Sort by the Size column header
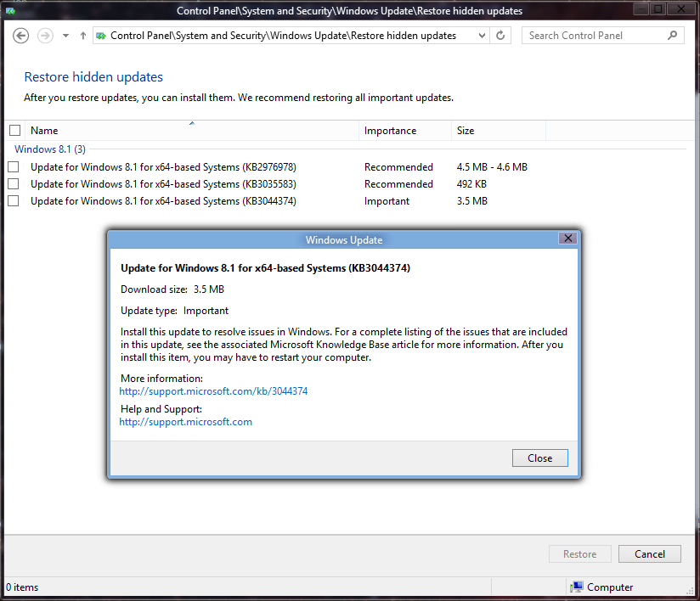The height and width of the screenshot is (601, 700). coord(498,131)
